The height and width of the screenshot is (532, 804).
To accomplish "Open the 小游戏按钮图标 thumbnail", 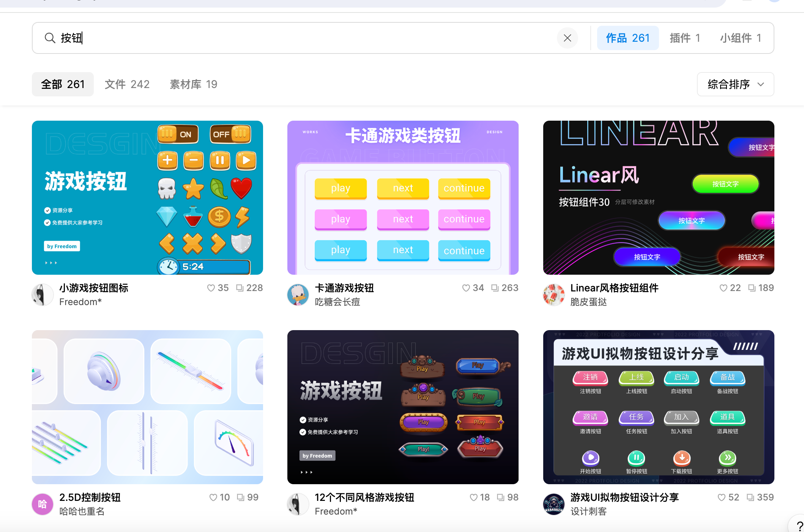I will [x=147, y=198].
